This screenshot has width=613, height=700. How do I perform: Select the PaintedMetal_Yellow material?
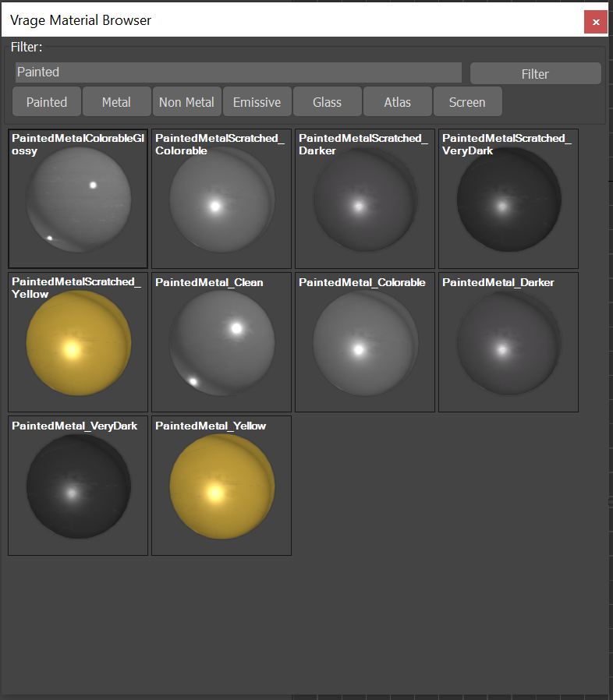221,486
